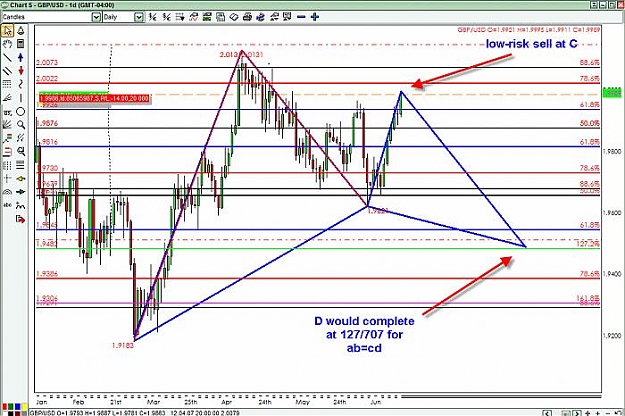Screen dimensions: 625x416
Task: Place a blue up arrow marker
Action: (21, 57)
